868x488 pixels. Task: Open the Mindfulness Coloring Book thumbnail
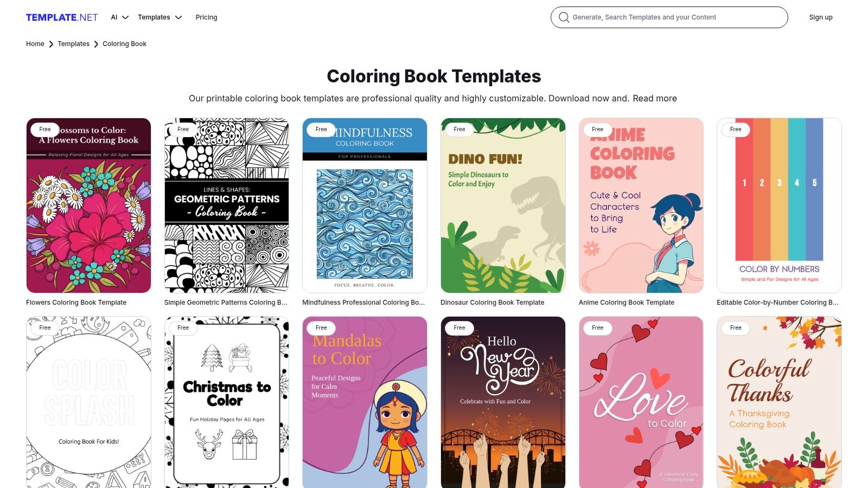click(x=365, y=206)
